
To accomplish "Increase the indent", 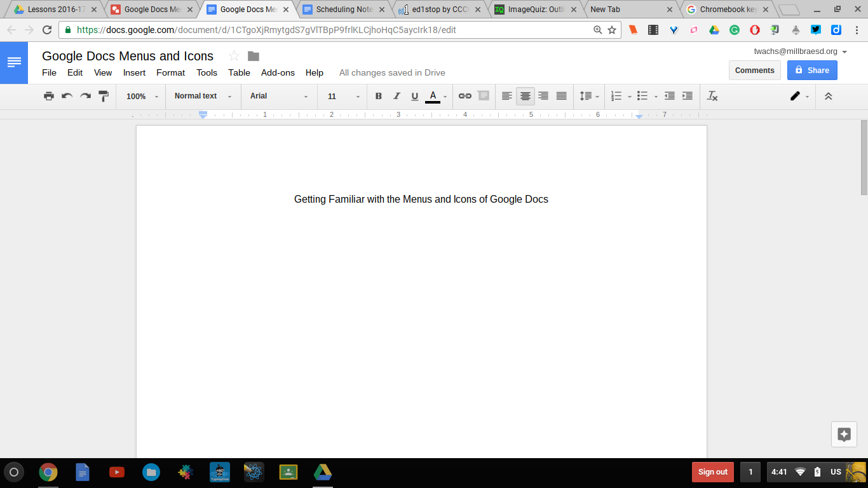I will (688, 96).
